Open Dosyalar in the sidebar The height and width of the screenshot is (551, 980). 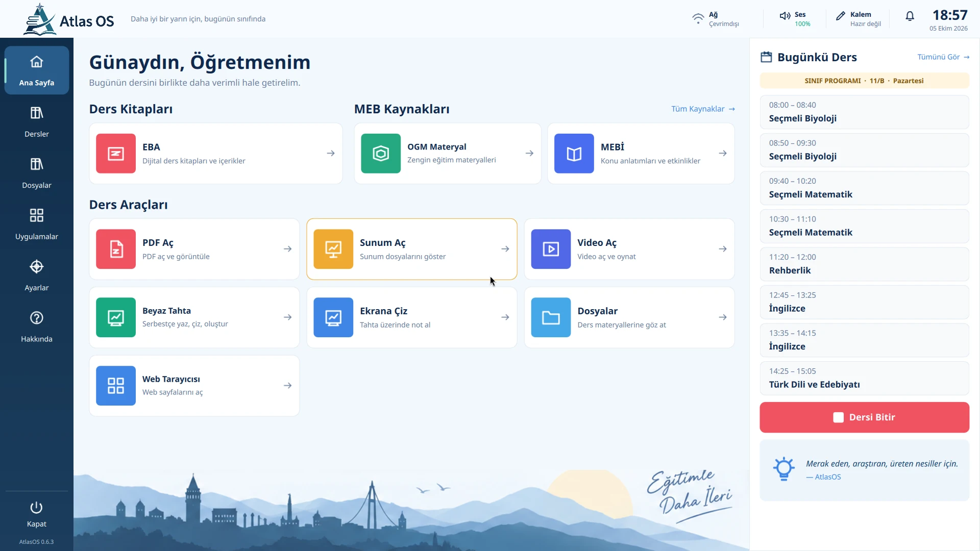click(37, 173)
